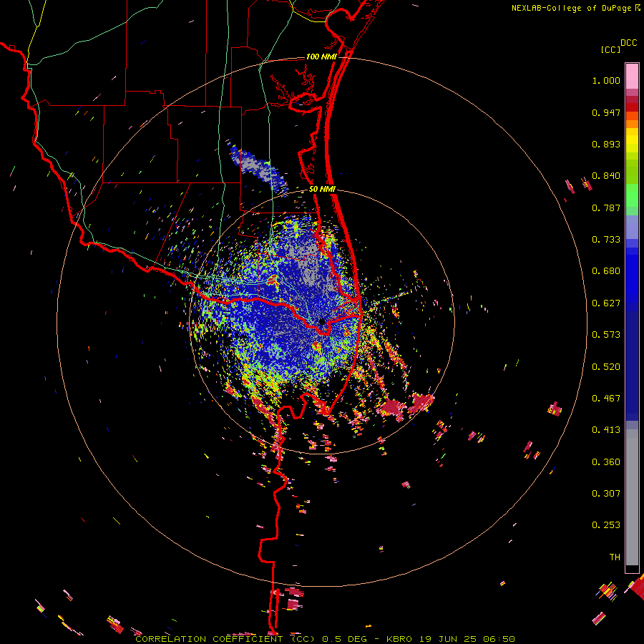This screenshot has width=644, height=644.
Task: Click the 0.840 color scale value
Action: [606, 176]
